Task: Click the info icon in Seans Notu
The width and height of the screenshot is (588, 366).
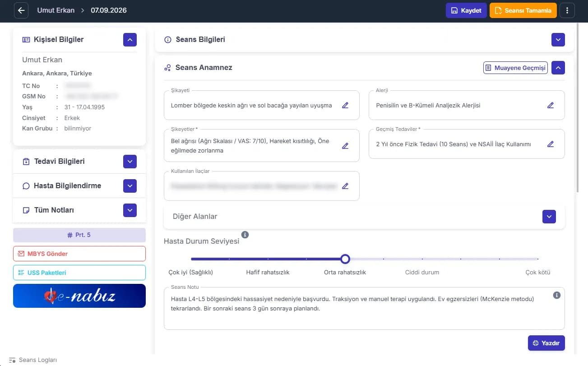Action: pos(557,295)
